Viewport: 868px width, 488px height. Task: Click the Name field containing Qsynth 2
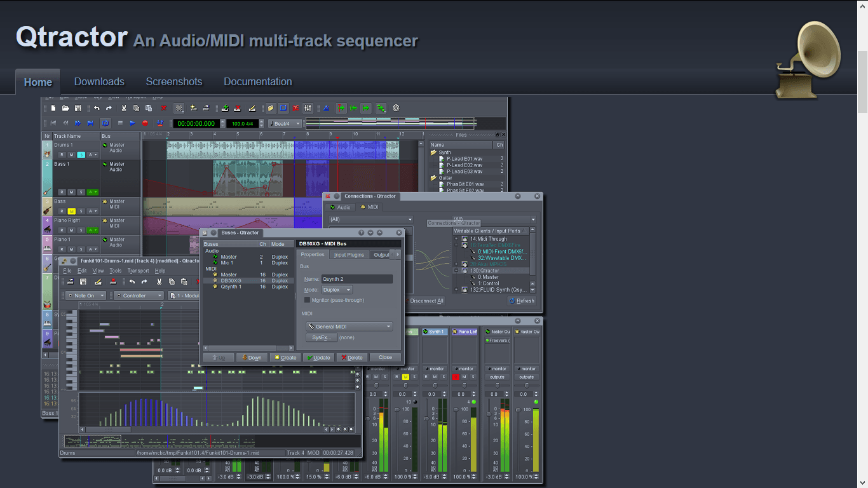[356, 279]
